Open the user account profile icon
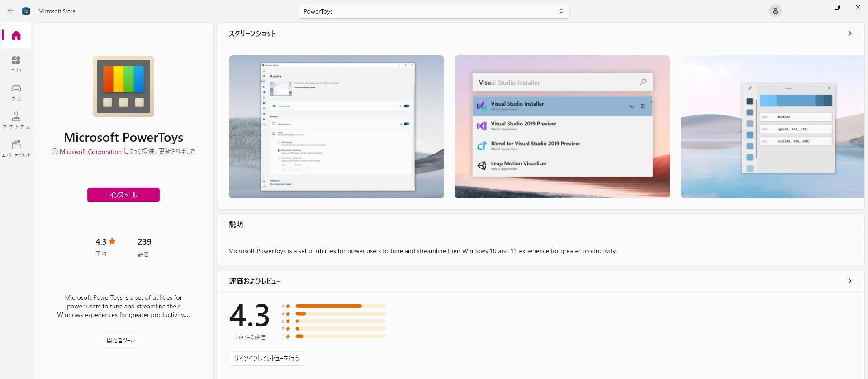Image resolution: width=868 pixels, height=379 pixels. point(775,11)
